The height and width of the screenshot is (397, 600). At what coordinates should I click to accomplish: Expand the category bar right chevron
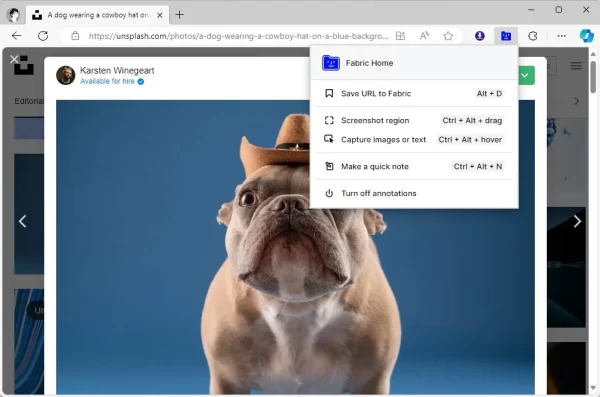577,101
